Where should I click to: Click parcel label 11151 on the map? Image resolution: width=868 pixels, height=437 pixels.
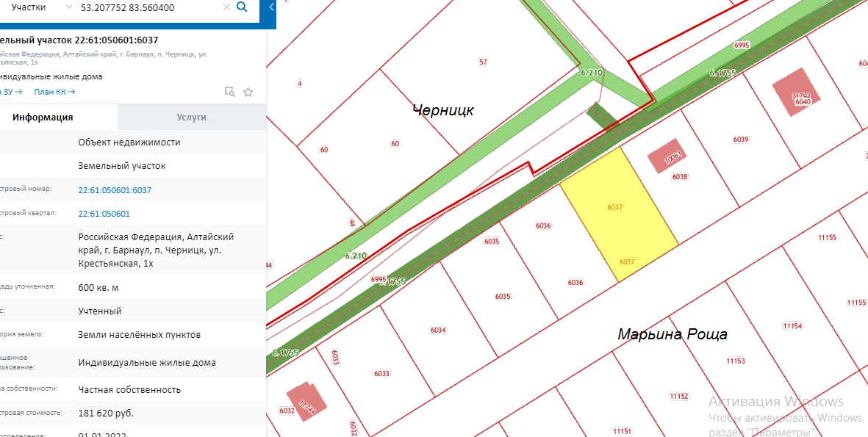click(x=623, y=431)
